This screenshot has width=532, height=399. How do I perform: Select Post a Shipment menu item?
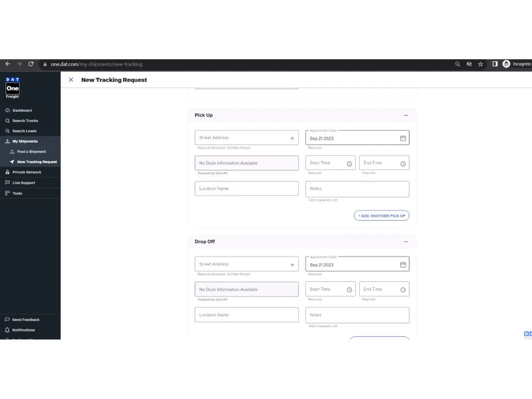click(x=32, y=152)
